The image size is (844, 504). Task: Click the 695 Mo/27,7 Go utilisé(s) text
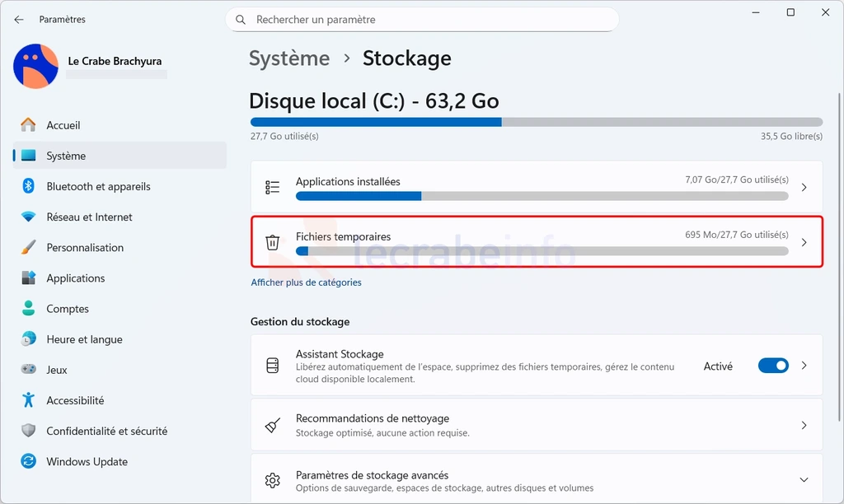(x=736, y=235)
